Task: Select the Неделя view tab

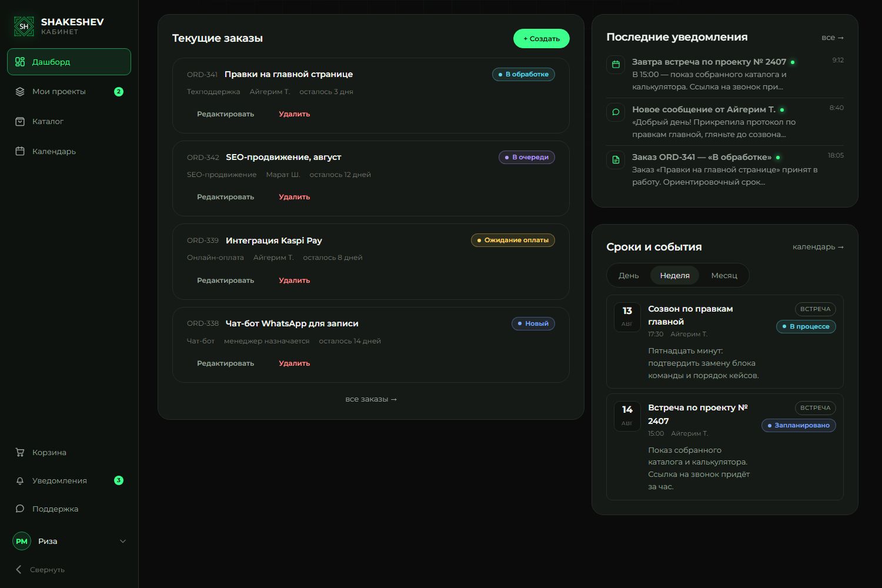Action: tap(674, 275)
